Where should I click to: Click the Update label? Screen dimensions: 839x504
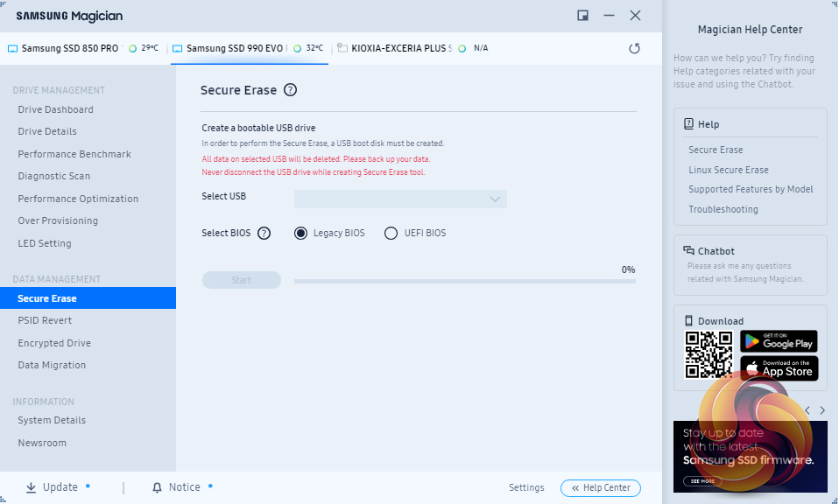tap(60, 487)
